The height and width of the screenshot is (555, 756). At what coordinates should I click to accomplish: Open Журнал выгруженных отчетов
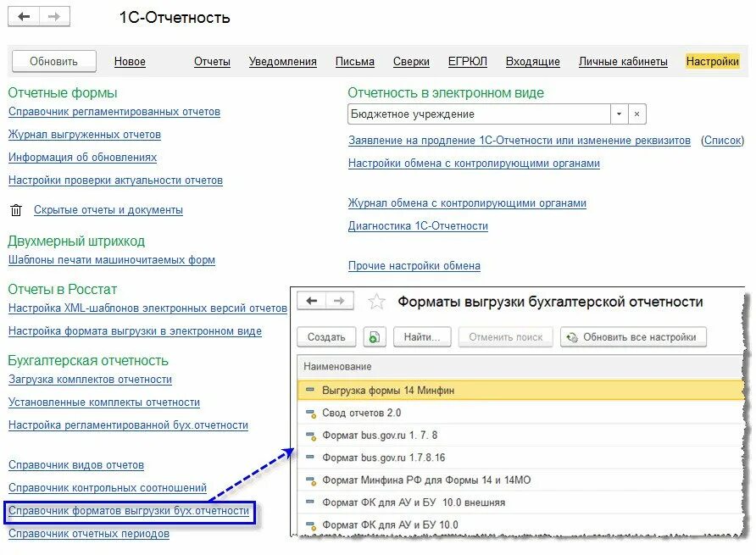tap(85, 135)
